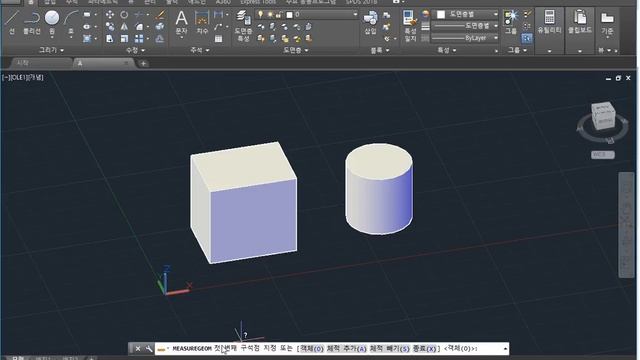The image size is (640, 360).
Task: Open command line customize wrench
Action: tap(149, 349)
